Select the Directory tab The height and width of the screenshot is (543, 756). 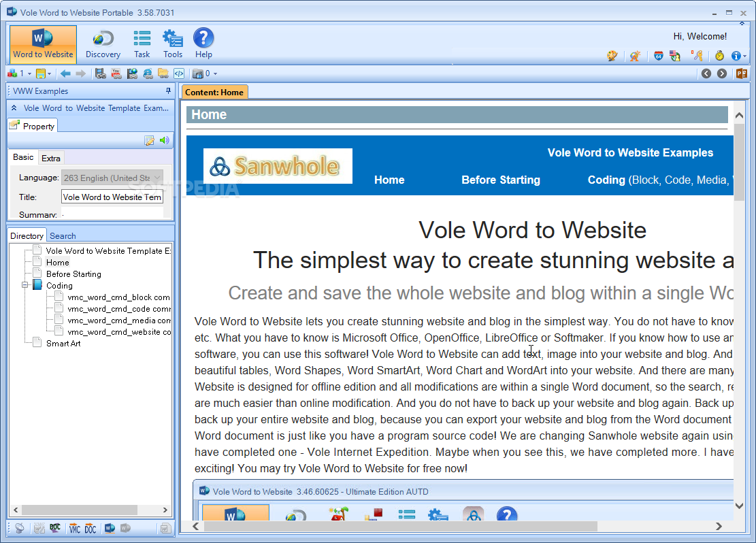point(27,235)
